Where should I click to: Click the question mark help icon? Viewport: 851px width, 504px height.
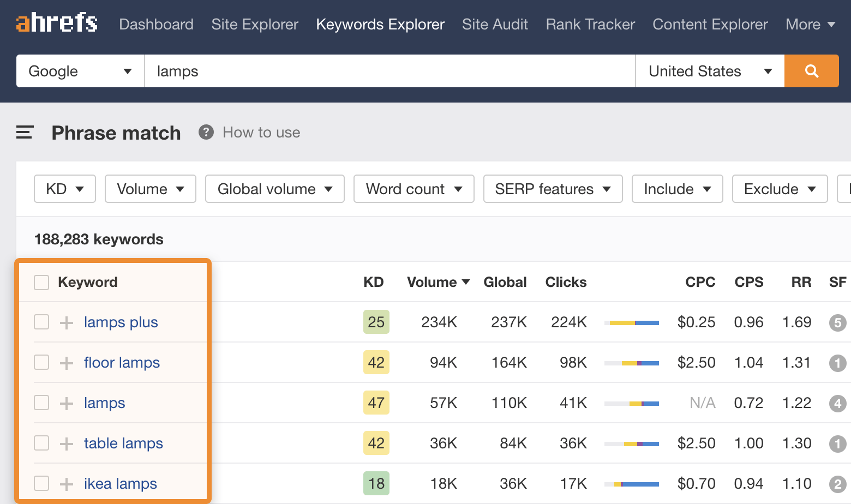[x=206, y=133]
